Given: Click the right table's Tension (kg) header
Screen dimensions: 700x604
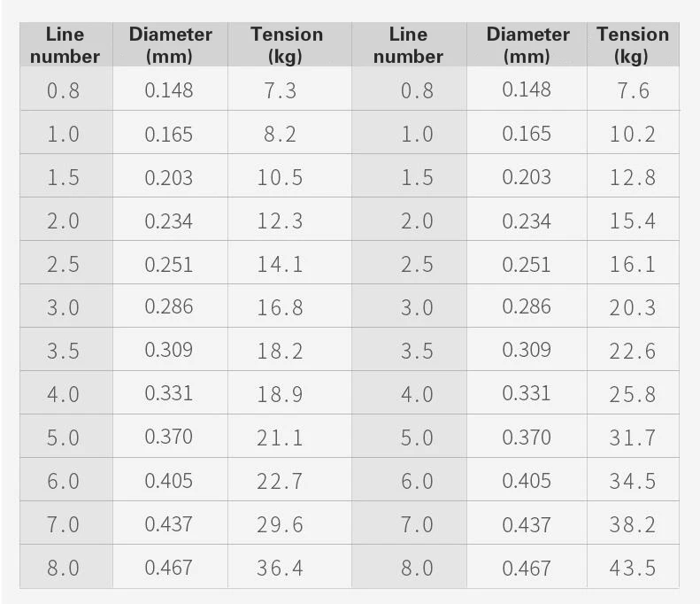Looking at the screenshot, I should tap(633, 45).
